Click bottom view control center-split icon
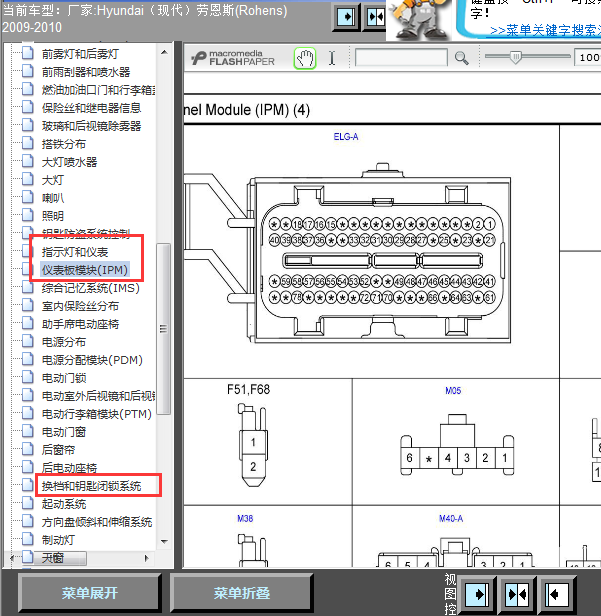The height and width of the screenshot is (616, 601). 518,594
